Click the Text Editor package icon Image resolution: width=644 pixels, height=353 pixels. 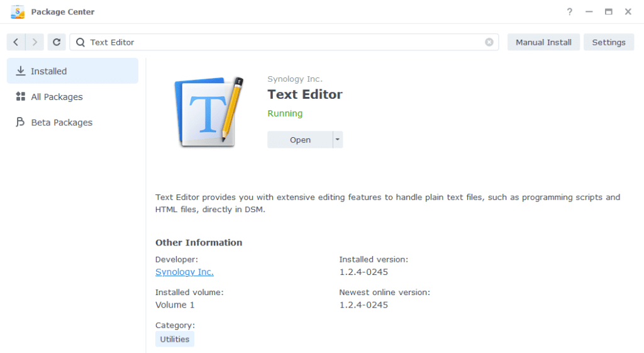click(209, 112)
